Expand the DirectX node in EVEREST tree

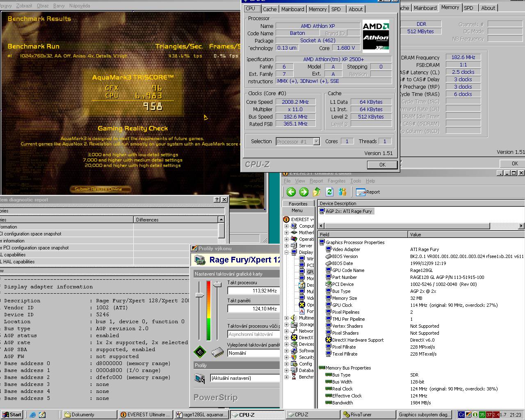tap(286, 338)
